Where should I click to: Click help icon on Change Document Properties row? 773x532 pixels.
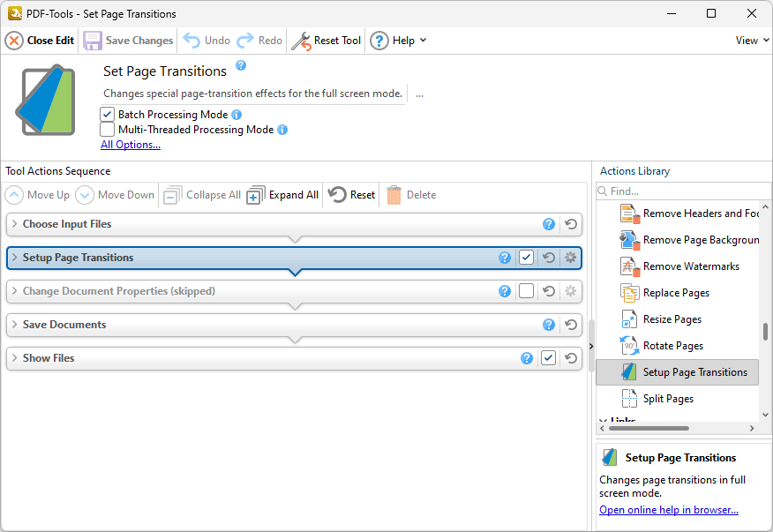coord(505,291)
